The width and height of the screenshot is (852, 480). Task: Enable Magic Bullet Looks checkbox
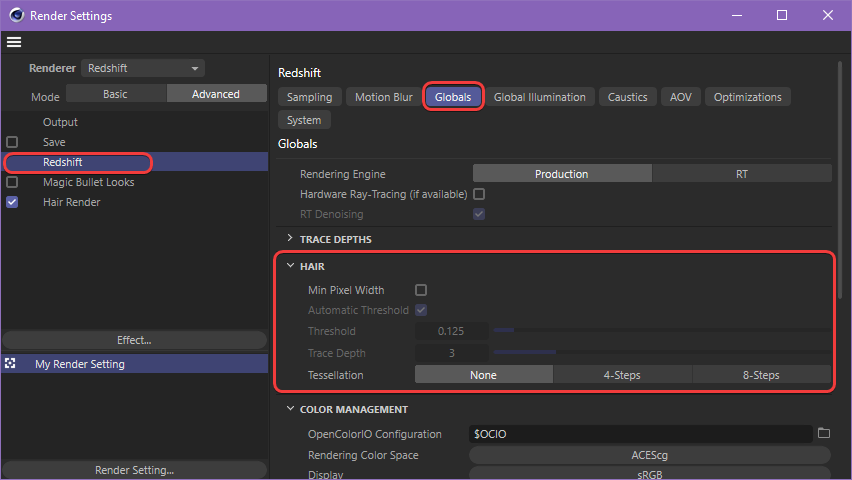pyautogui.click(x=12, y=182)
